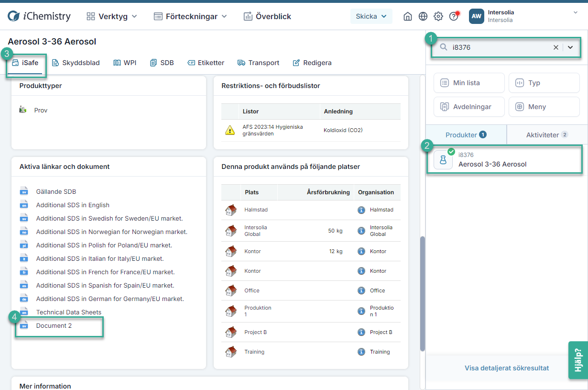Screen dimensions: 588x390
Task: Open Visa detaljerat sökresultat link
Action: pos(507,368)
